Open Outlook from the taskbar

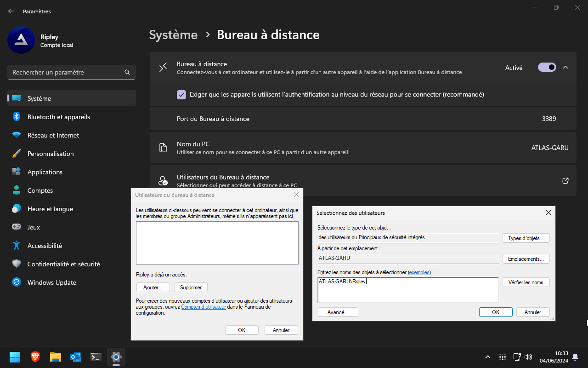tap(76, 357)
